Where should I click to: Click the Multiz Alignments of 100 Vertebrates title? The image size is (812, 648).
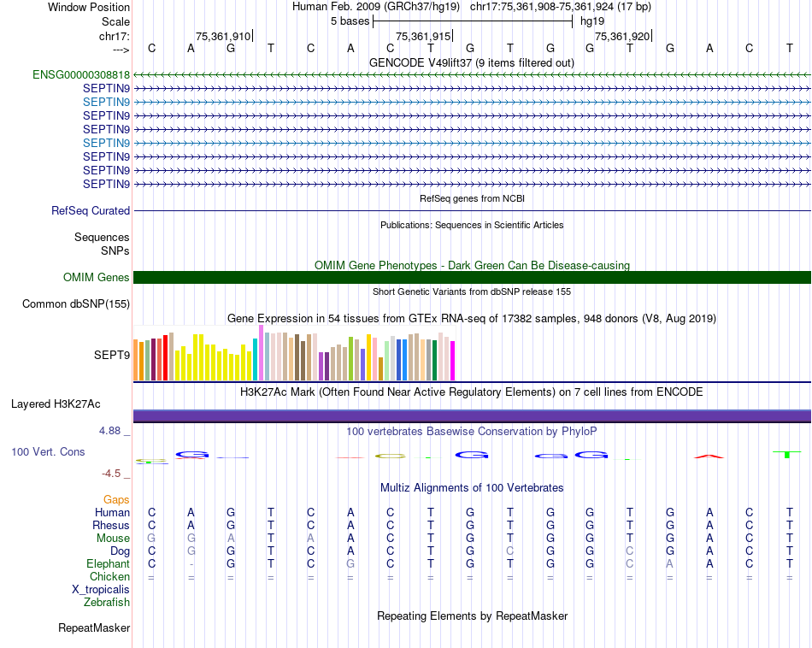click(x=472, y=487)
